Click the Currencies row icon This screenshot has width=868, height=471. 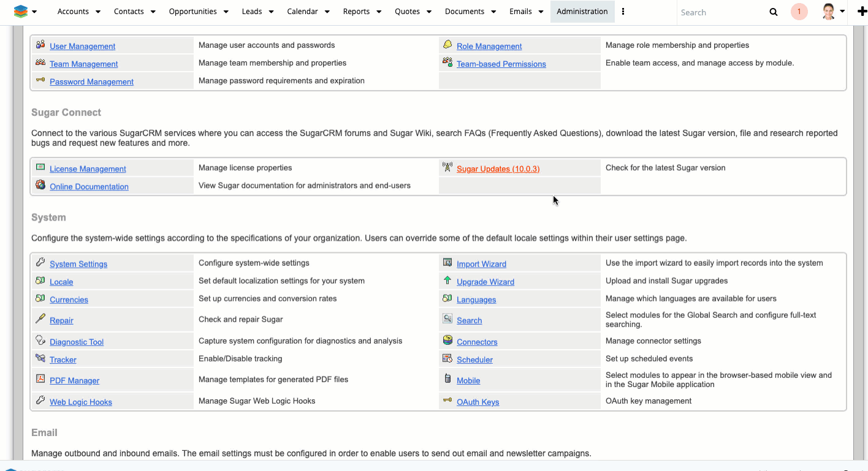pos(40,298)
